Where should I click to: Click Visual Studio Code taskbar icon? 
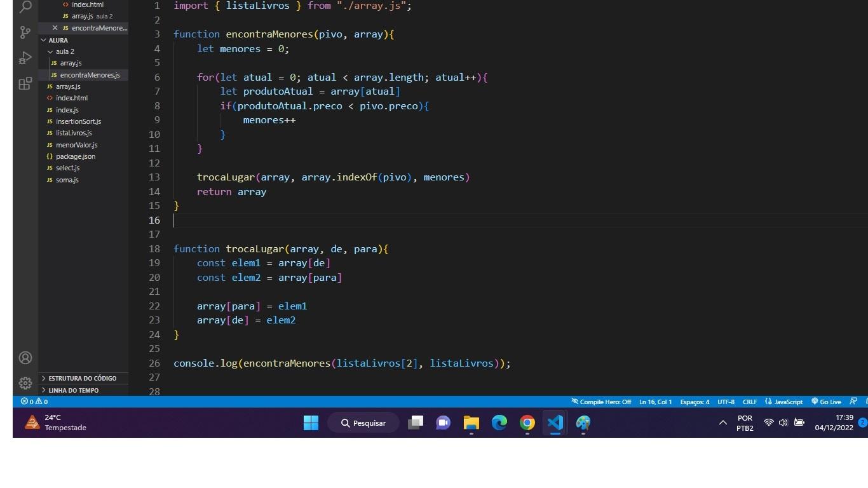point(555,423)
